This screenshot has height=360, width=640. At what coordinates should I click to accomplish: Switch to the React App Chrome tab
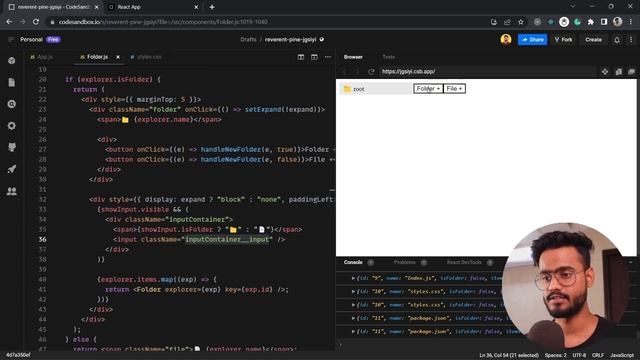pos(154,7)
